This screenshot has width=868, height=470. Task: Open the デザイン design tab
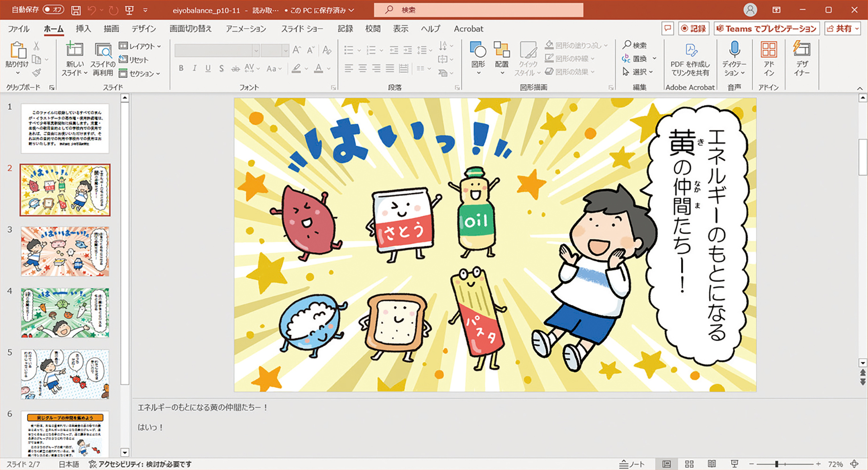[x=143, y=29]
